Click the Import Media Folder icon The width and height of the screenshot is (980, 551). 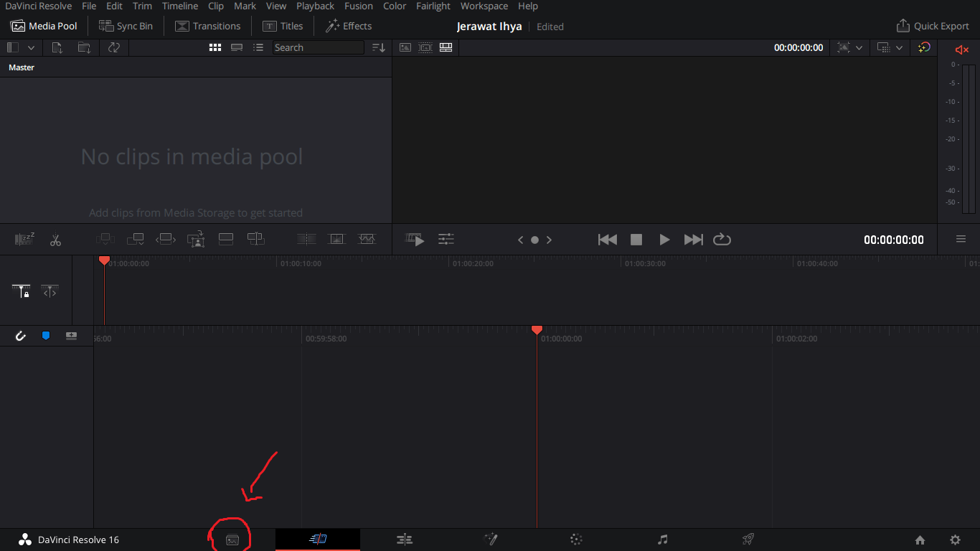tap(84, 47)
